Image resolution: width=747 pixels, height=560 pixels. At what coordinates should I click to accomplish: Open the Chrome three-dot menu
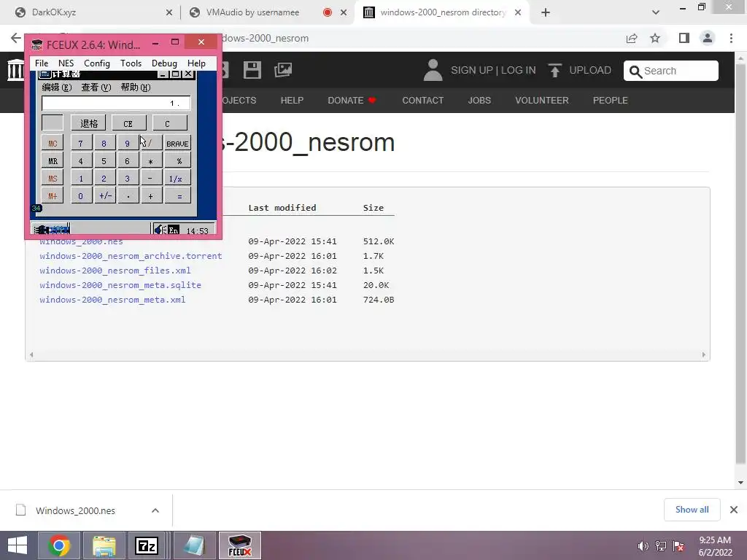731,38
